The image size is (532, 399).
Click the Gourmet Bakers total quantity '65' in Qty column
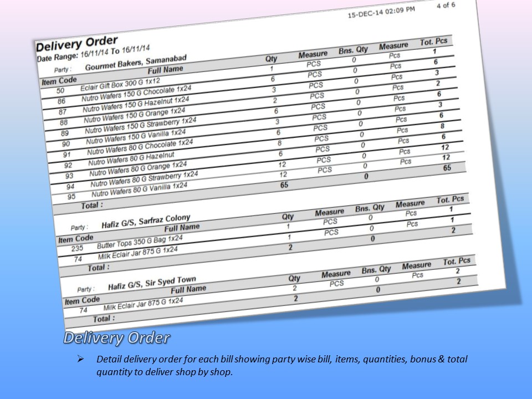tap(284, 185)
